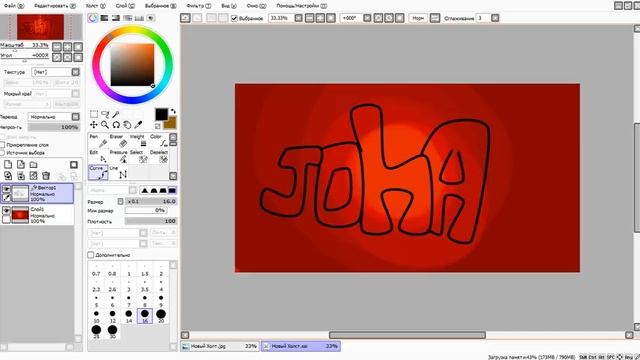Create a new vector linework layer

[x=21, y=164]
